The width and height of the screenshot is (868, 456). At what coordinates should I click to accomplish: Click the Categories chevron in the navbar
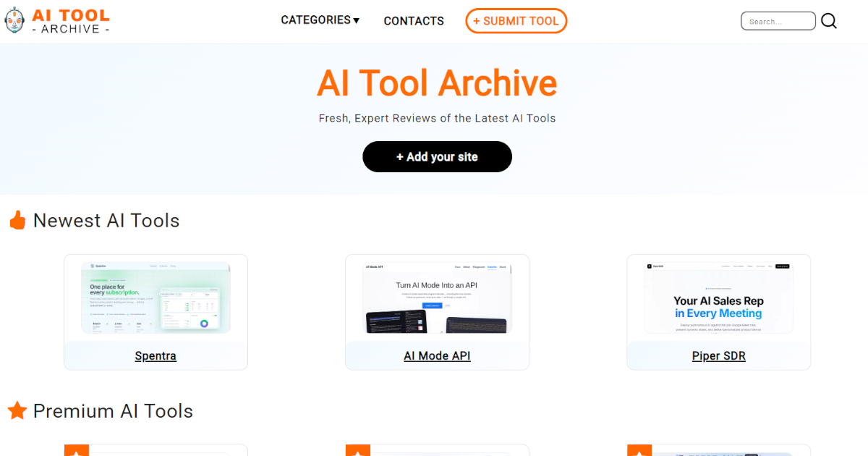click(x=356, y=20)
